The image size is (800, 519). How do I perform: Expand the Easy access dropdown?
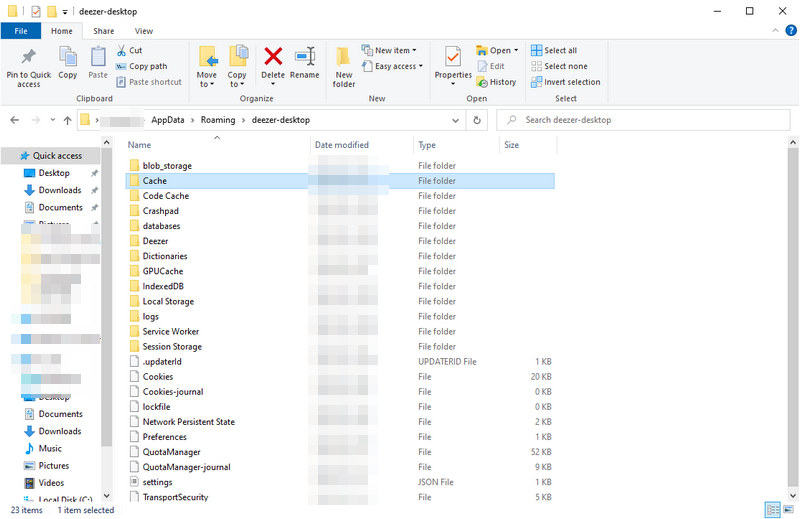pyautogui.click(x=392, y=66)
